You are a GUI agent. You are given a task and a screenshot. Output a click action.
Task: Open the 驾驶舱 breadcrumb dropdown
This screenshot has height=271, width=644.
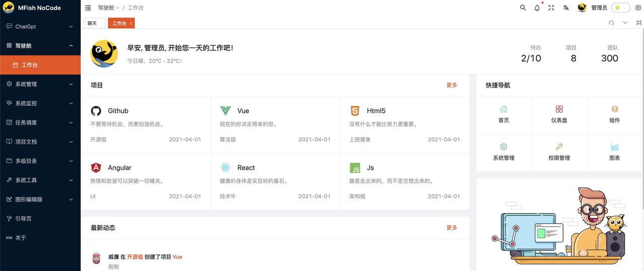click(109, 8)
